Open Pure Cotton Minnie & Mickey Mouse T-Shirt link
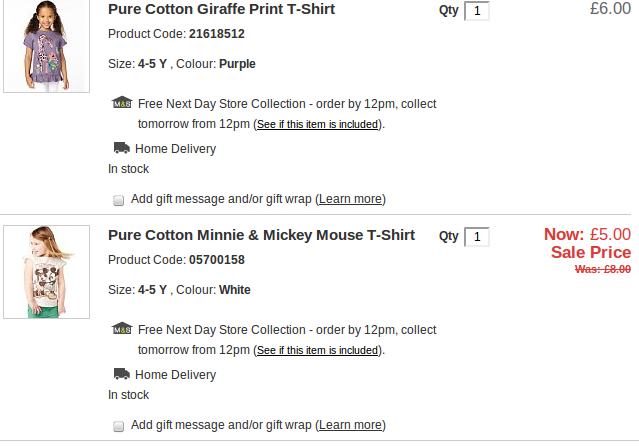Viewport: 639px width, 448px height. [261, 236]
